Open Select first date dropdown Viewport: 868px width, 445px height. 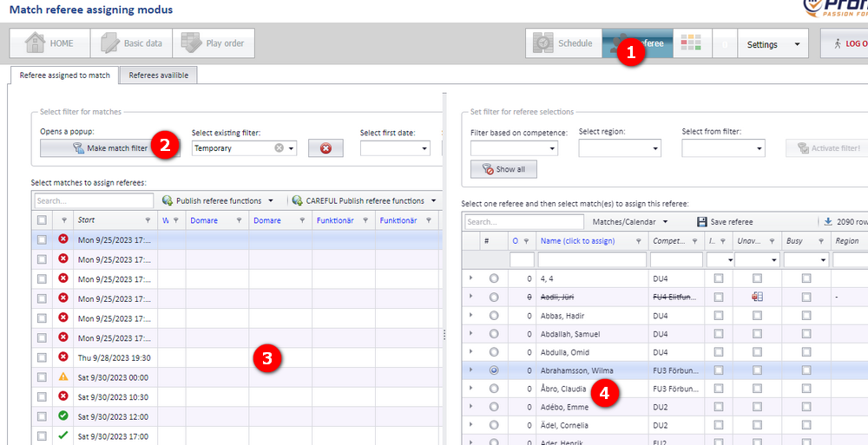(x=424, y=148)
